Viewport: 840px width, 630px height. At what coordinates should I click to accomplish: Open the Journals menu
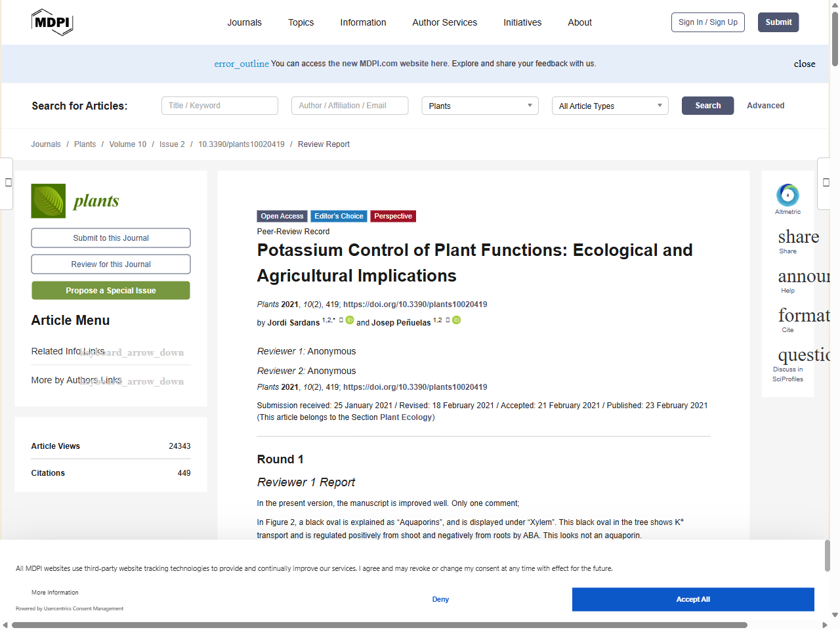coord(244,22)
